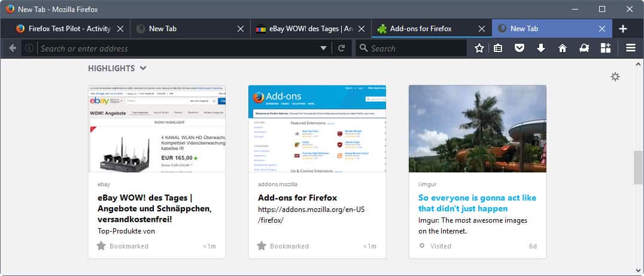Open the new tab page settings gear
The width and height of the screenshot is (644, 276).
pos(615,77)
